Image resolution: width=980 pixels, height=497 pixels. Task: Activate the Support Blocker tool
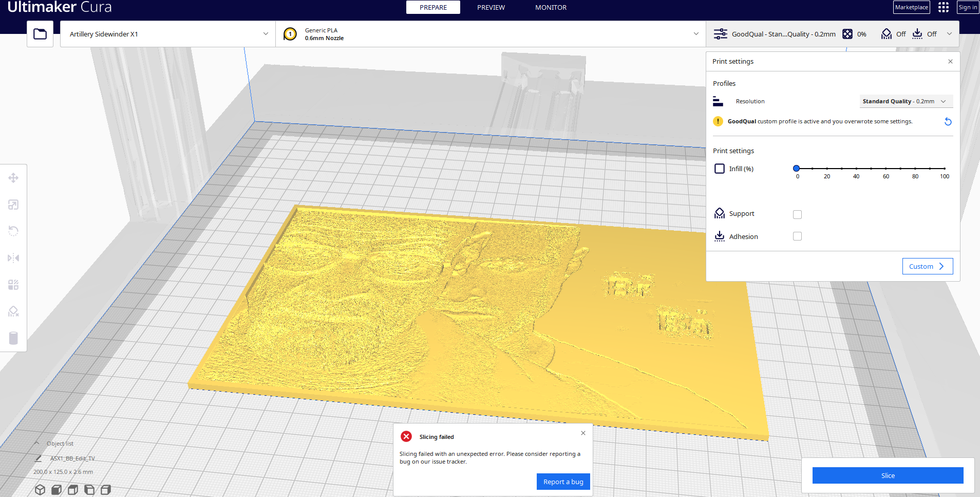[13, 311]
